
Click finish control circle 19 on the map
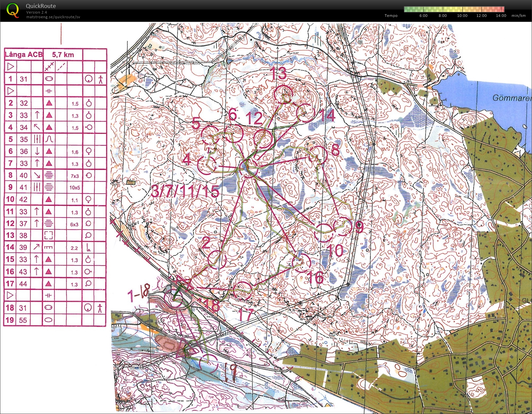coord(209,364)
